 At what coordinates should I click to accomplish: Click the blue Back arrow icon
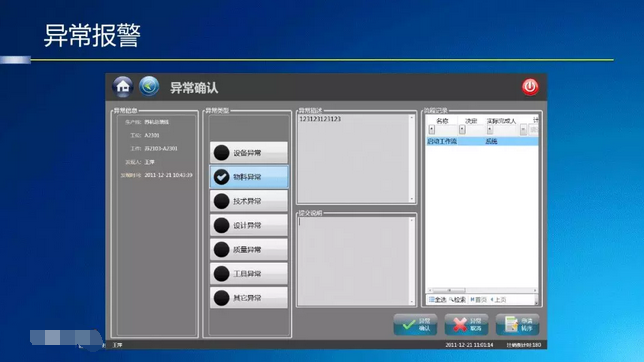click(149, 86)
